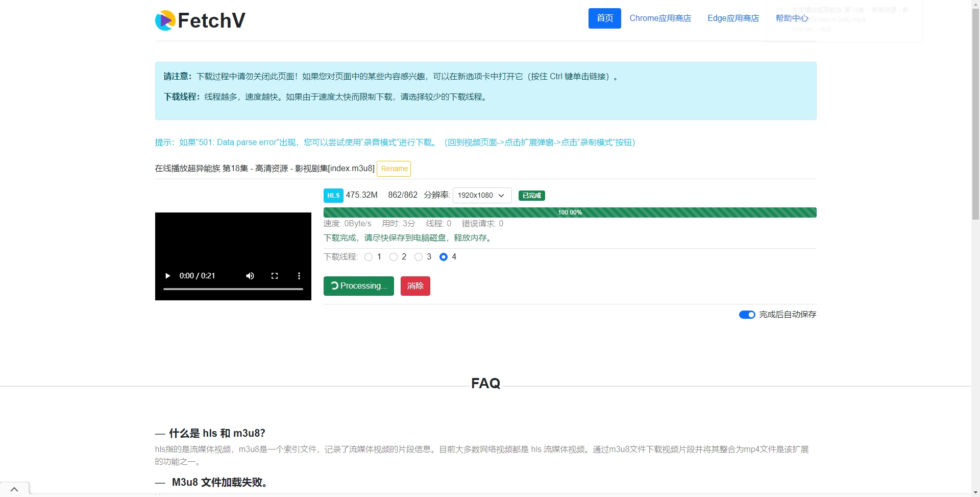Open the video player more options menu
Image resolution: width=980 pixels, height=497 pixels.
point(299,276)
